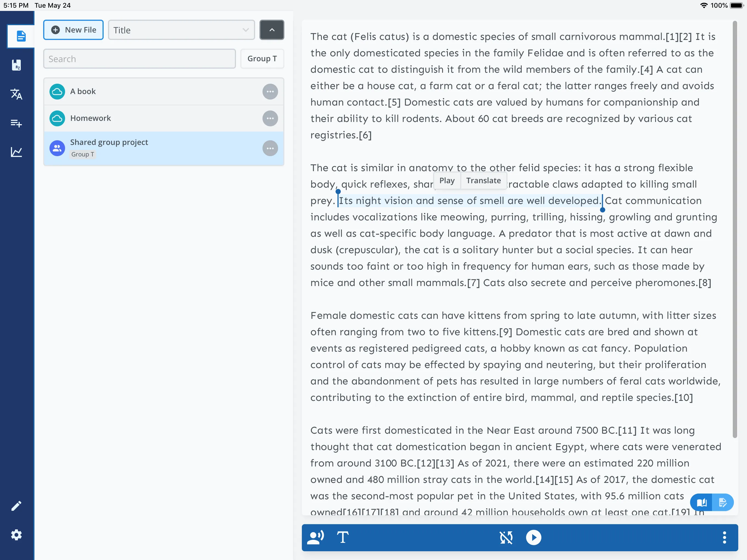The height and width of the screenshot is (560, 747).
Task: Click the Translate button on selected text
Action: point(484,180)
